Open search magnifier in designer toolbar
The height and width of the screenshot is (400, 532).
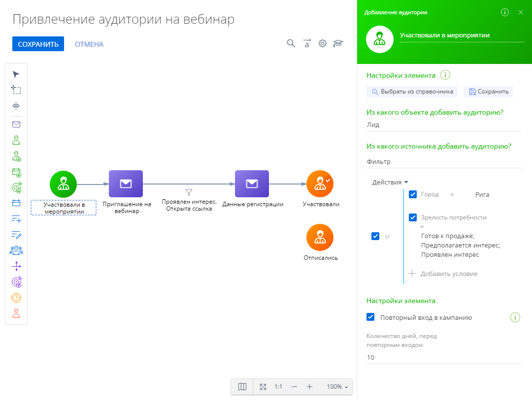tap(291, 43)
